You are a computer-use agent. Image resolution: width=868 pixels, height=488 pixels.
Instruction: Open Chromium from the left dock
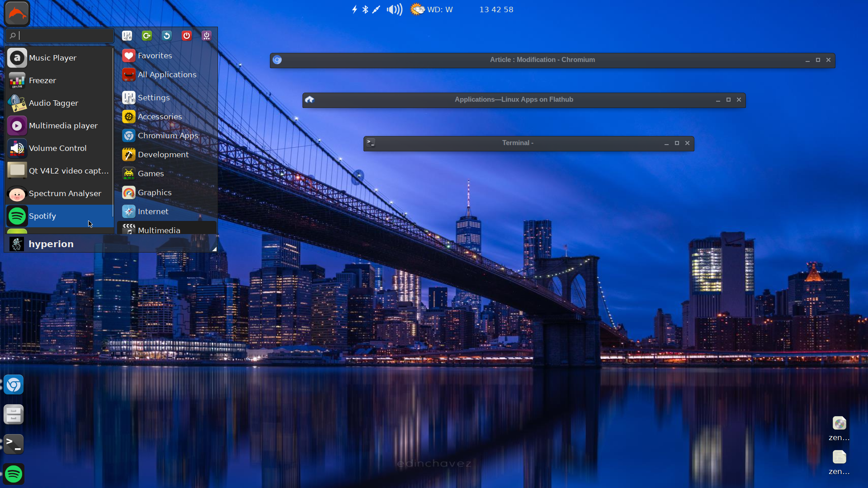click(x=14, y=385)
